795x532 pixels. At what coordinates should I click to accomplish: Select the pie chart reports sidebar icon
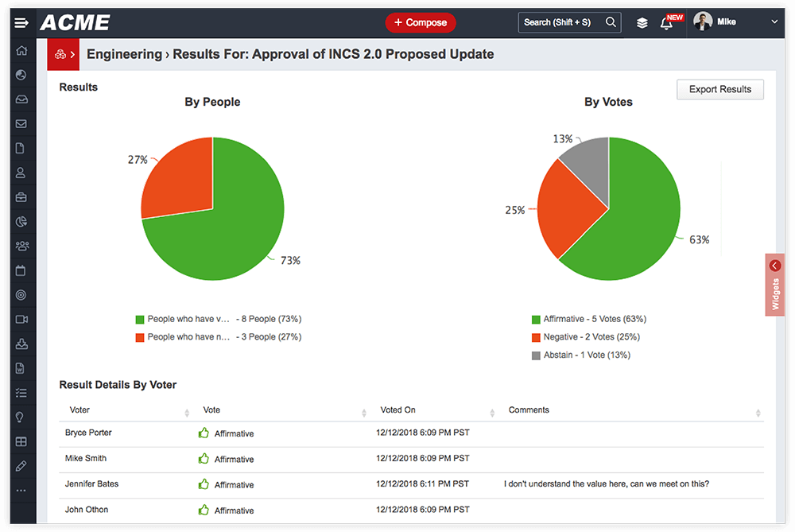click(21, 221)
